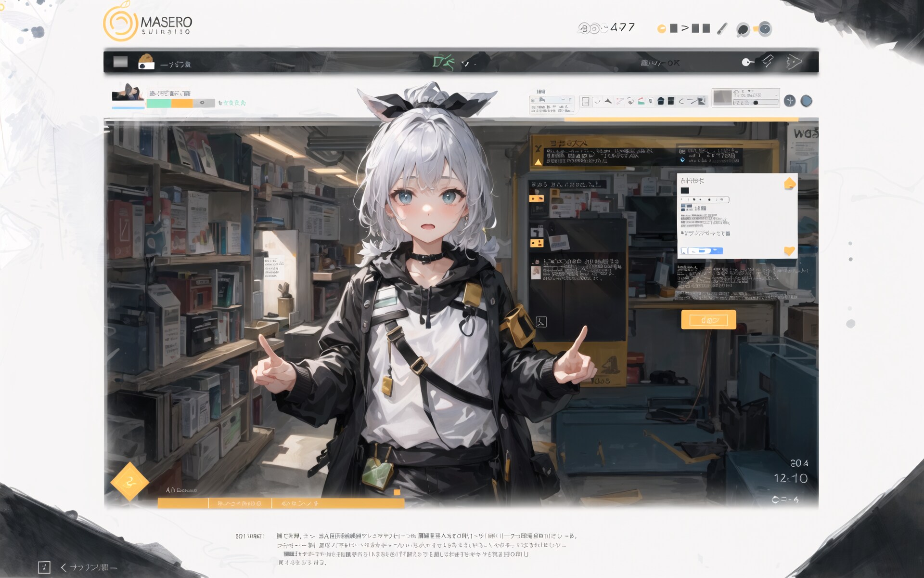Select the green-red eraser tool in toolbar
Viewport: 924px width, 578px height.
(641, 101)
